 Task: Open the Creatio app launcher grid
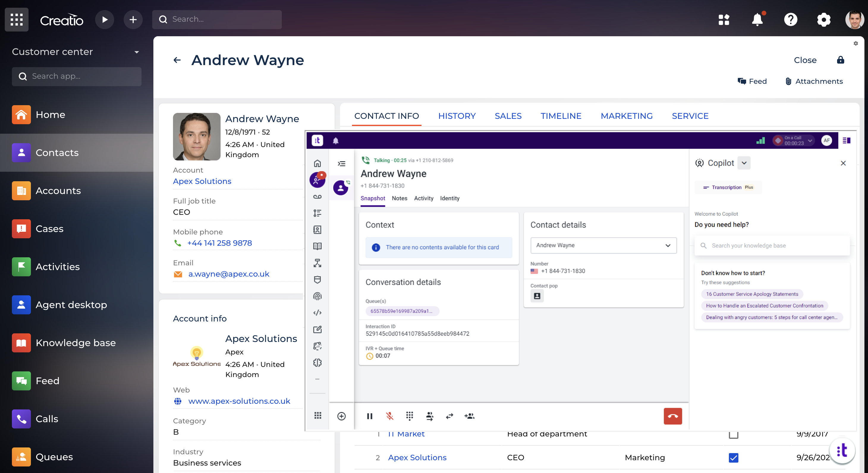(17, 20)
